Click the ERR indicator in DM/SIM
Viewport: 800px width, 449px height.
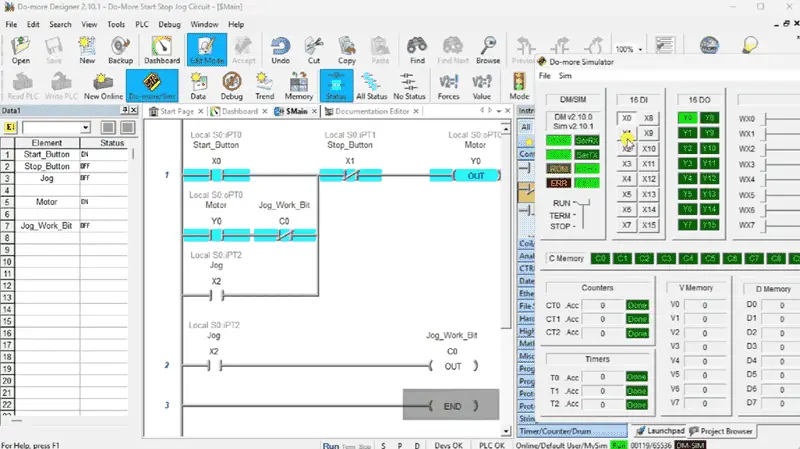click(559, 183)
